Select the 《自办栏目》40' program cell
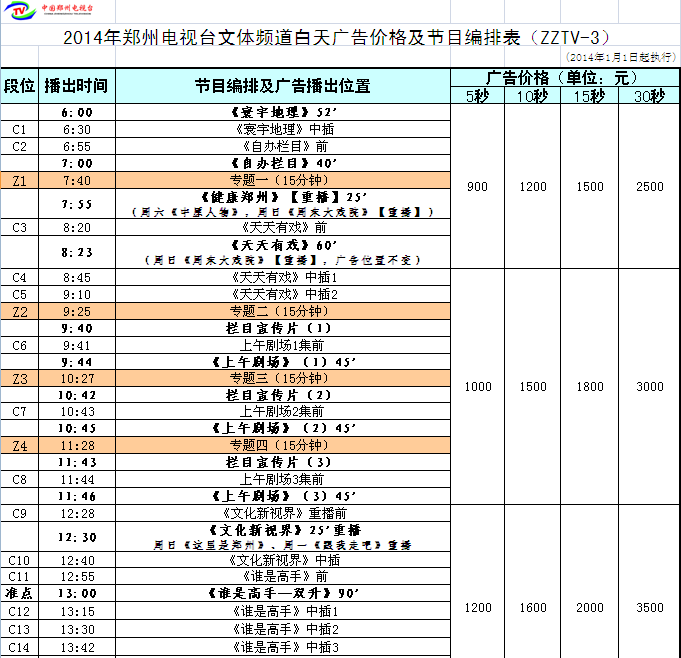 click(283, 163)
